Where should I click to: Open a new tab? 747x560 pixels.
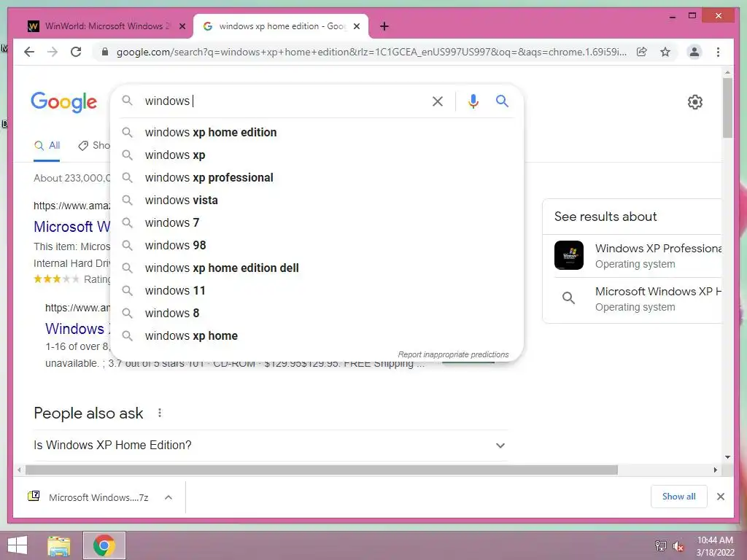pos(384,26)
